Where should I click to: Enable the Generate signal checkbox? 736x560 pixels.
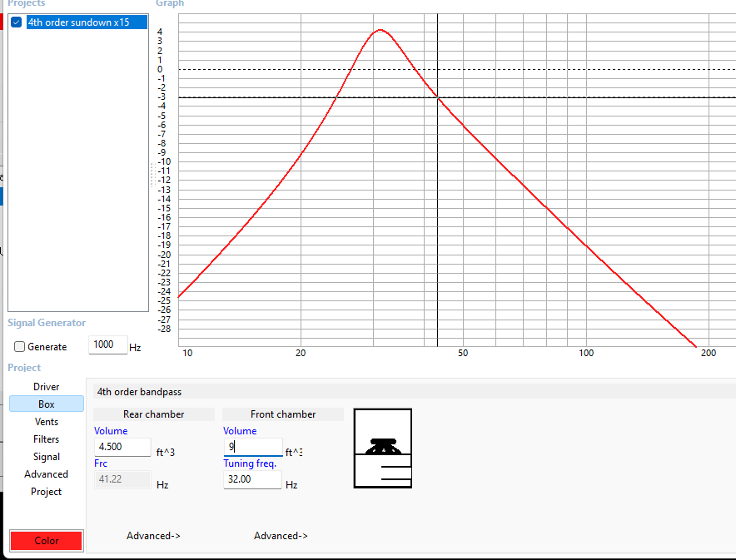click(19, 347)
